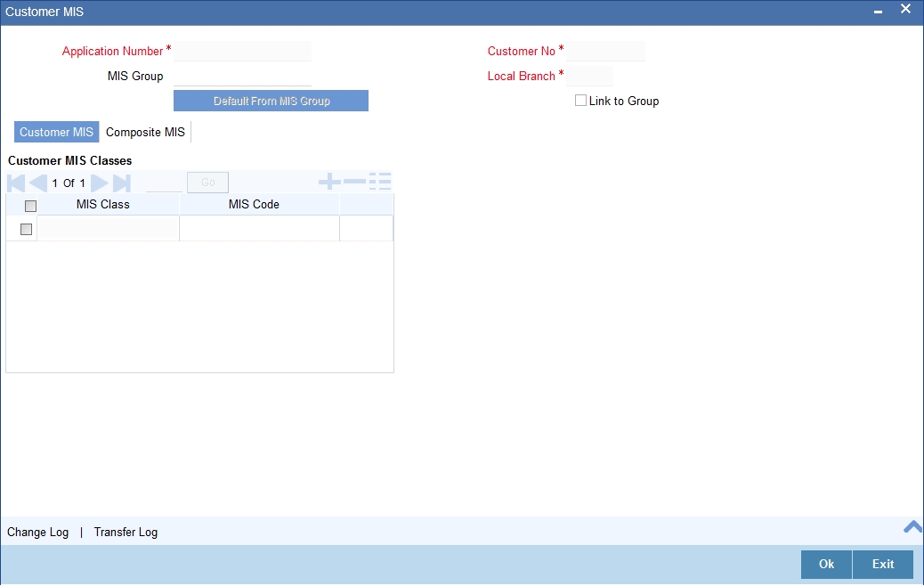Viewport: 924px width, 586px height.
Task: Click the MIS Class column header
Action: point(103,205)
